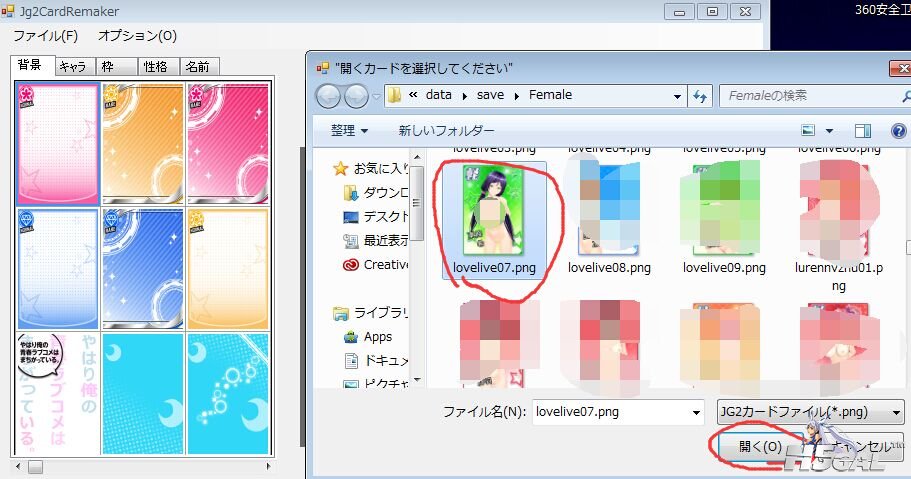The width and height of the screenshot is (911, 479).
Task: Select the hot pink striped background thumbnail
Action: point(228,144)
